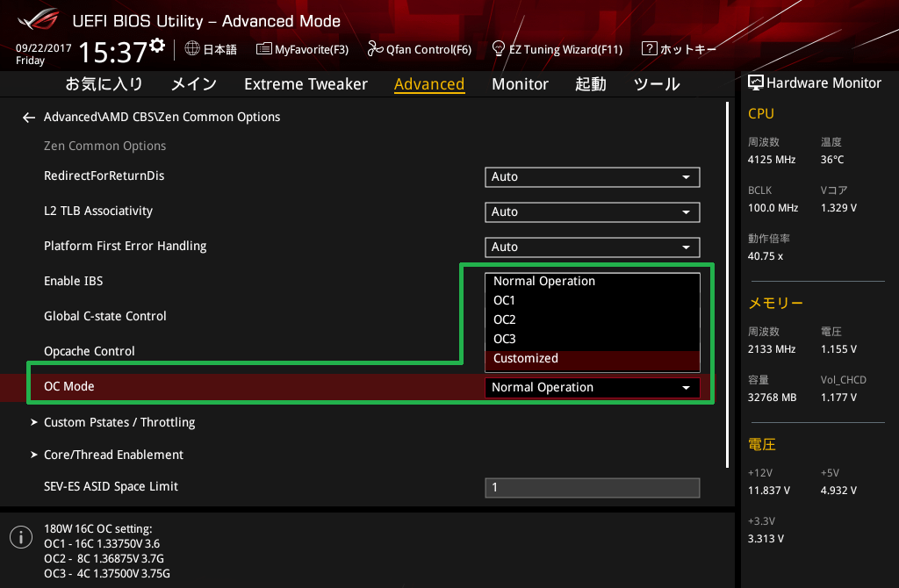Click the 180W 16C OC setting help text
The width and height of the screenshot is (899, 588).
point(98,529)
